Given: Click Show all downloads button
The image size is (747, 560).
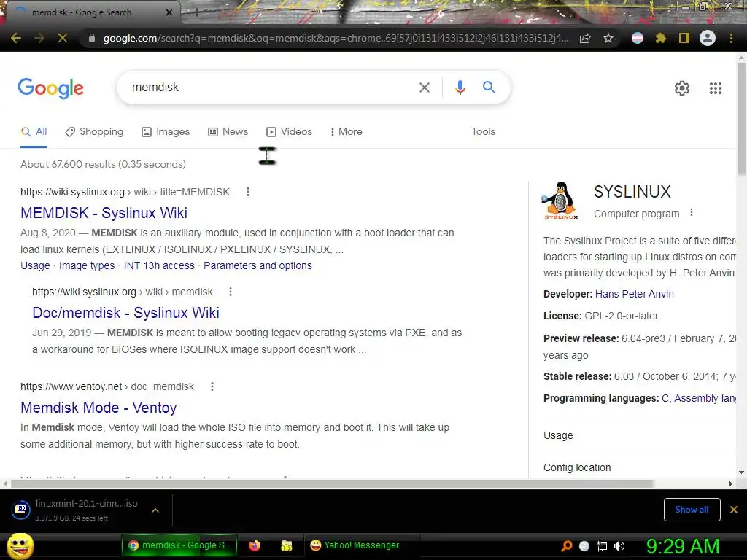Looking at the screenshot, I should [x=692, y=510].
